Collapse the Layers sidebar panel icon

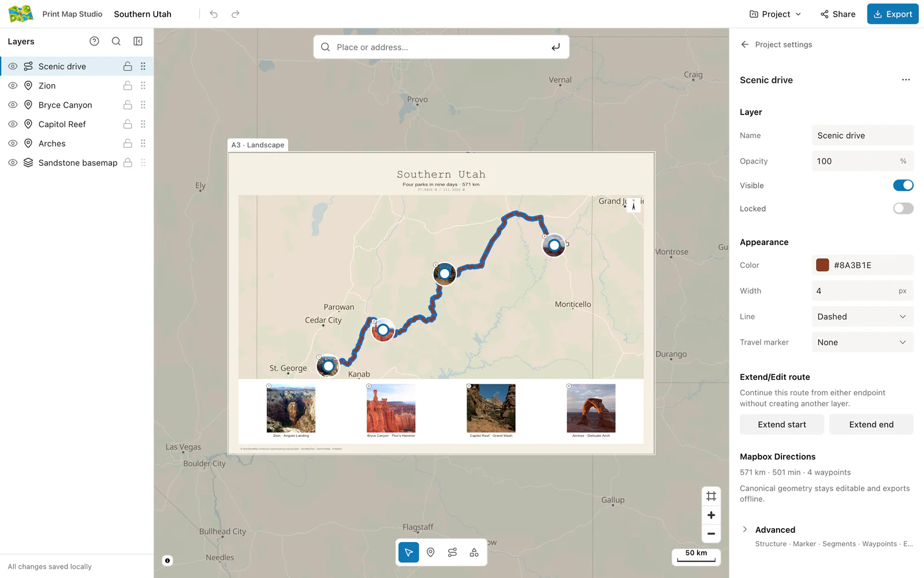138,41
